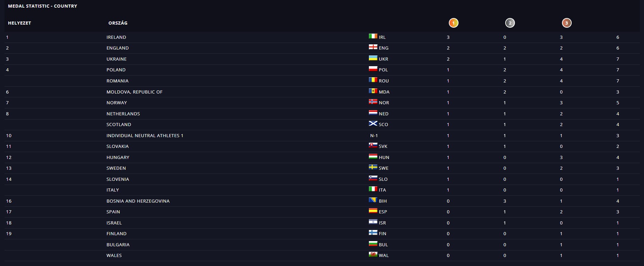Click the Ukraine flag icon

(x=373, y=58)
